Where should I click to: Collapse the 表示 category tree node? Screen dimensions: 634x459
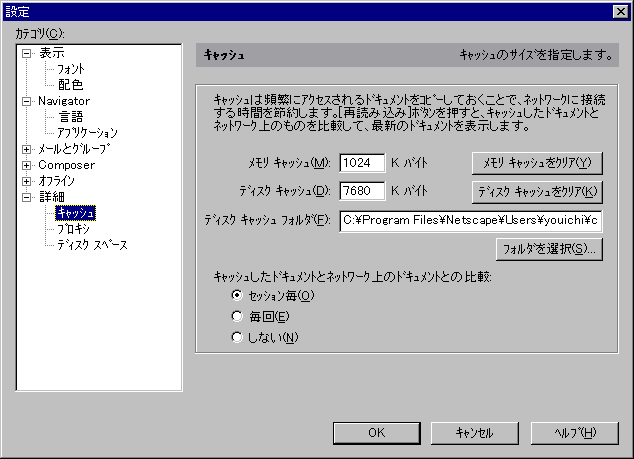click(26, 53)
